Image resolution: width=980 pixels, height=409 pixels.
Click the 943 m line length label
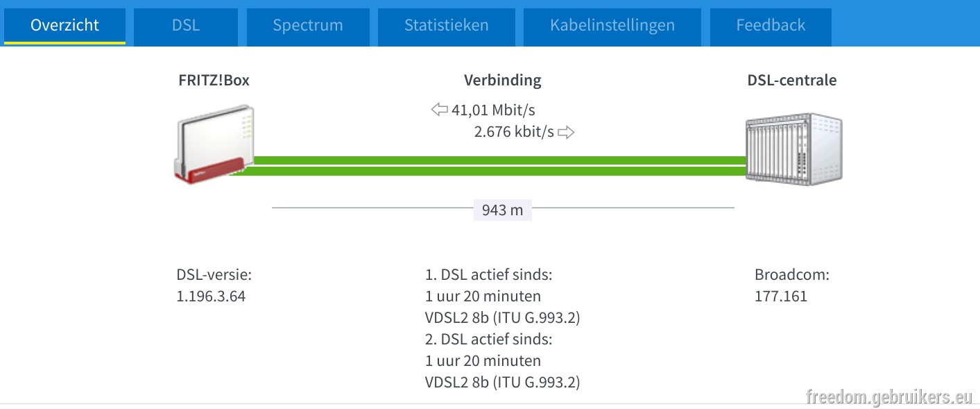tap(503, 210)
